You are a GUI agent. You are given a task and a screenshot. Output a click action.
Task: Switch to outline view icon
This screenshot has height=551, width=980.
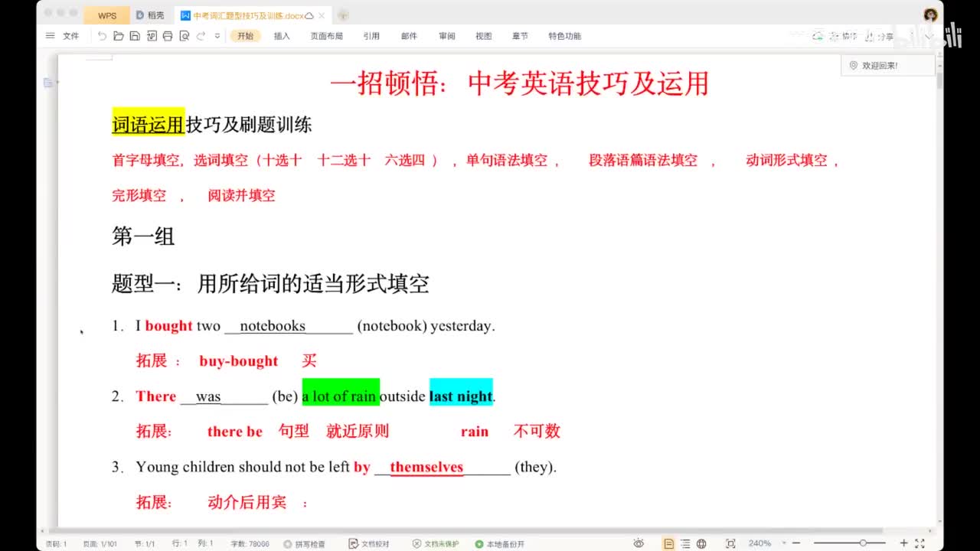(685, 543)
